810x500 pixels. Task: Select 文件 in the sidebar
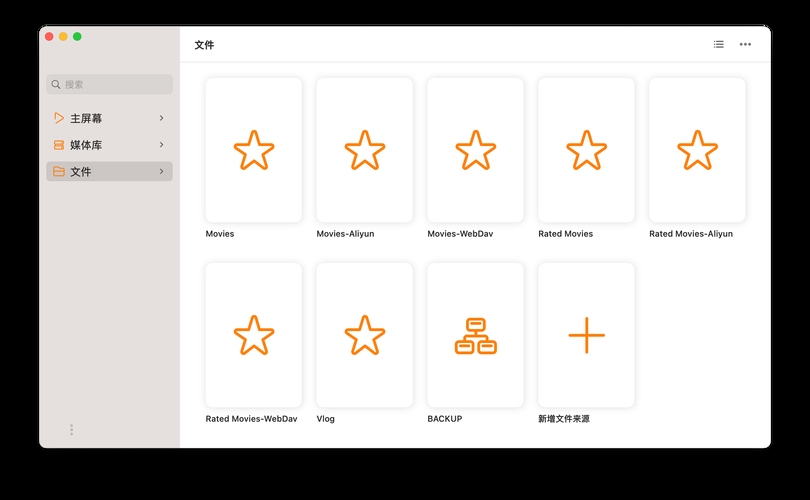pyautogui.click(x=110, y=171)
